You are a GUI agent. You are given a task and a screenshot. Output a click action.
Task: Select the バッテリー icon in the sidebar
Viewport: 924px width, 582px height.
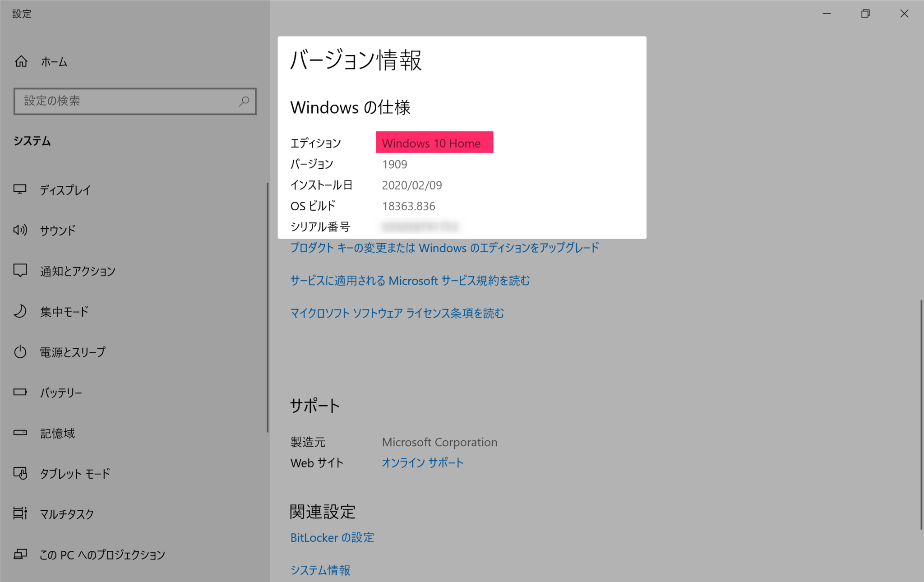pyautogui.click(x=20, y=392)
